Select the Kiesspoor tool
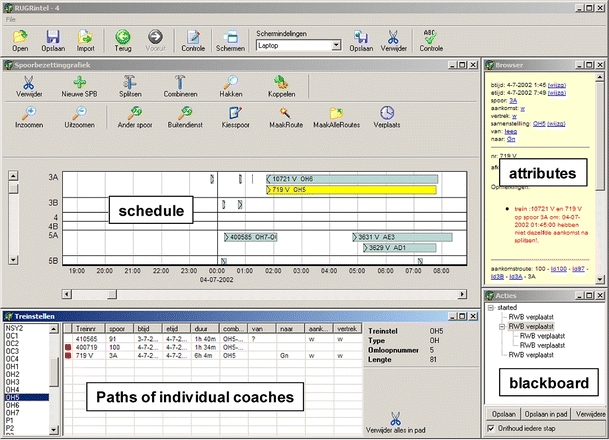This screenshot has width=609, height=440. pyautogui.click(x=235, y=113)
